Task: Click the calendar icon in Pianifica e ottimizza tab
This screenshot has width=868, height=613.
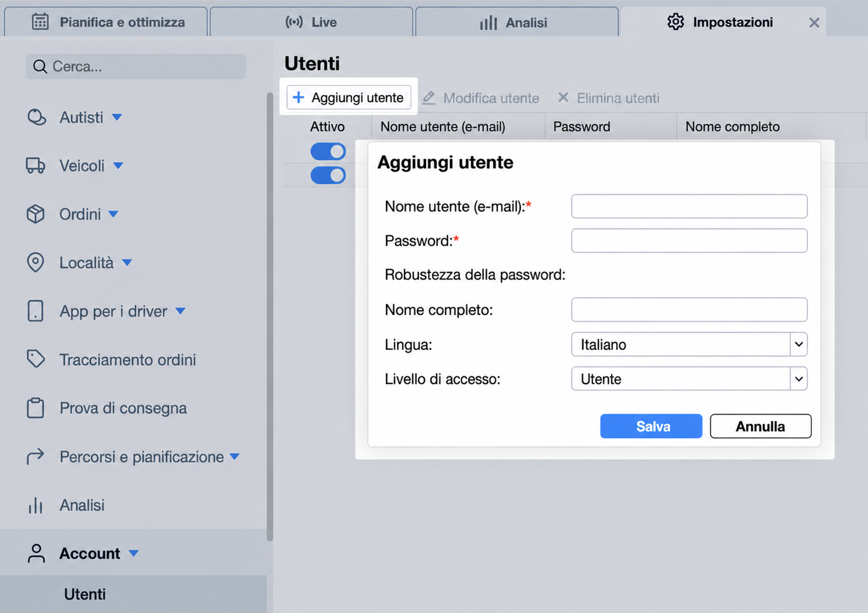Action: (40, 22)
